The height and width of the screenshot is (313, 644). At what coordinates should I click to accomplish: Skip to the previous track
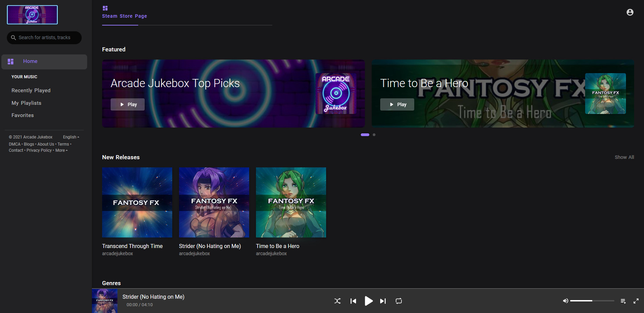point(353,301)
